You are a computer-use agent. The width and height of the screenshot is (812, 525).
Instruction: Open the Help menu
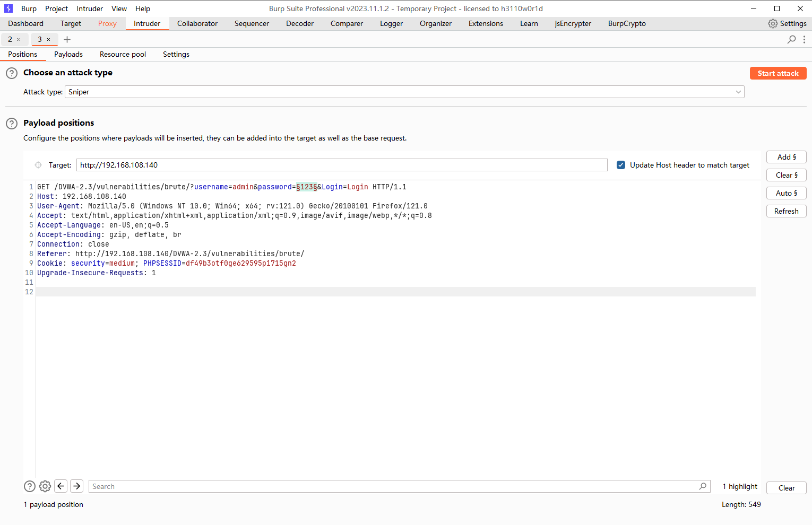pyautogui.click(x=143, y=8)
